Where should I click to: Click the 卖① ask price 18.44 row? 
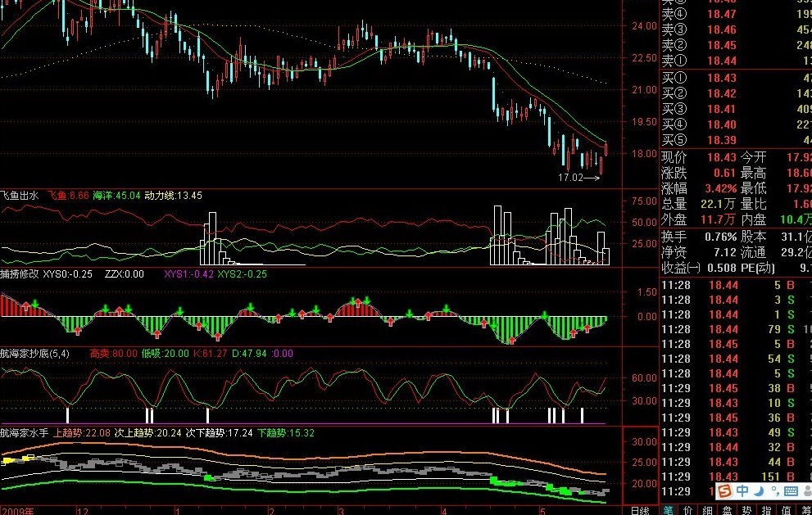pyautogui.click(x=721, y=61)
